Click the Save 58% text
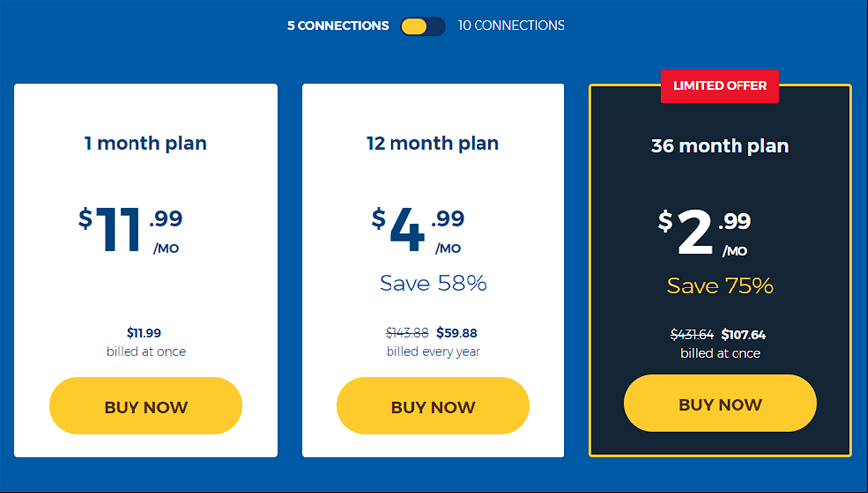Viewport: 868px width, 493px height. tap(433, 284)
